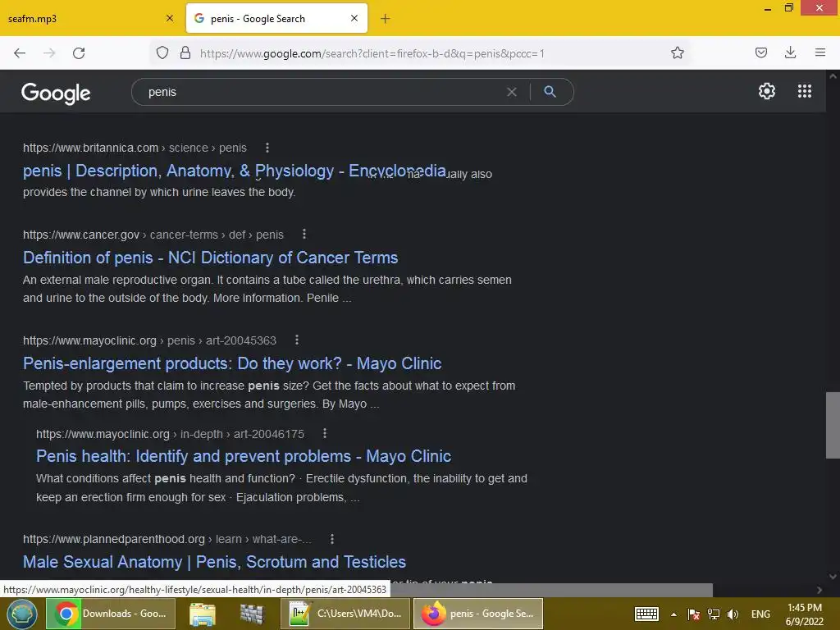Open the new tab plus button
840x630 pixels.
(386, 19)
